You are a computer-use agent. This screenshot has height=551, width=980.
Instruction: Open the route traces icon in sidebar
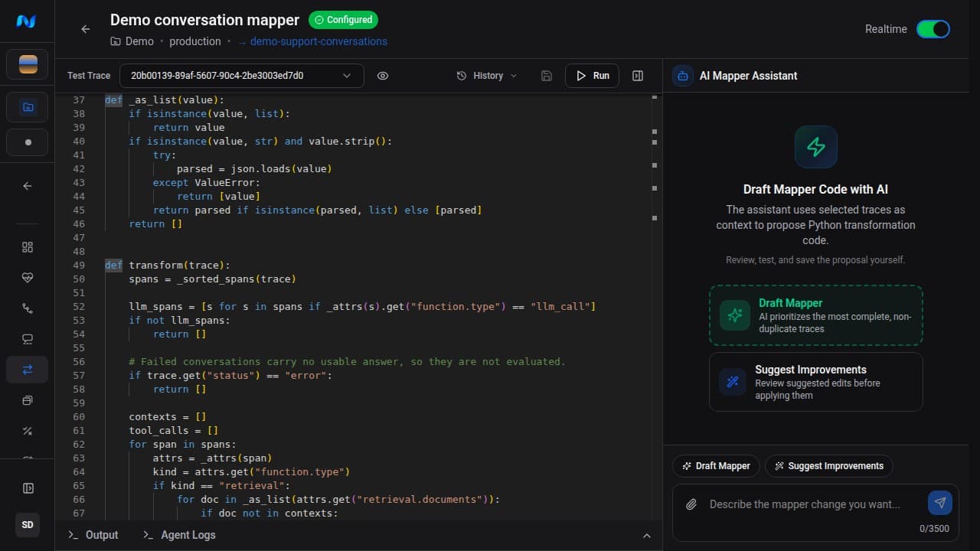[x=28, y=308]
